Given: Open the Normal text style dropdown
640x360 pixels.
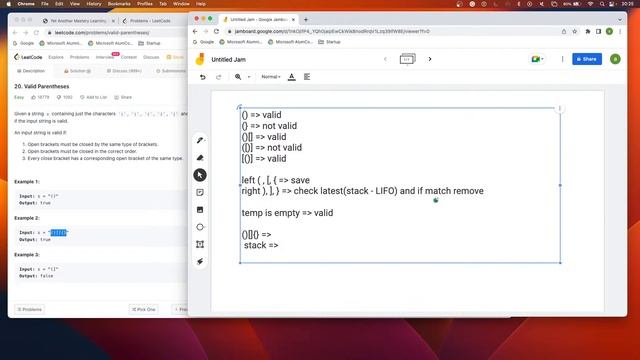Looking at the screenshot, I should [x=271, y=77].
